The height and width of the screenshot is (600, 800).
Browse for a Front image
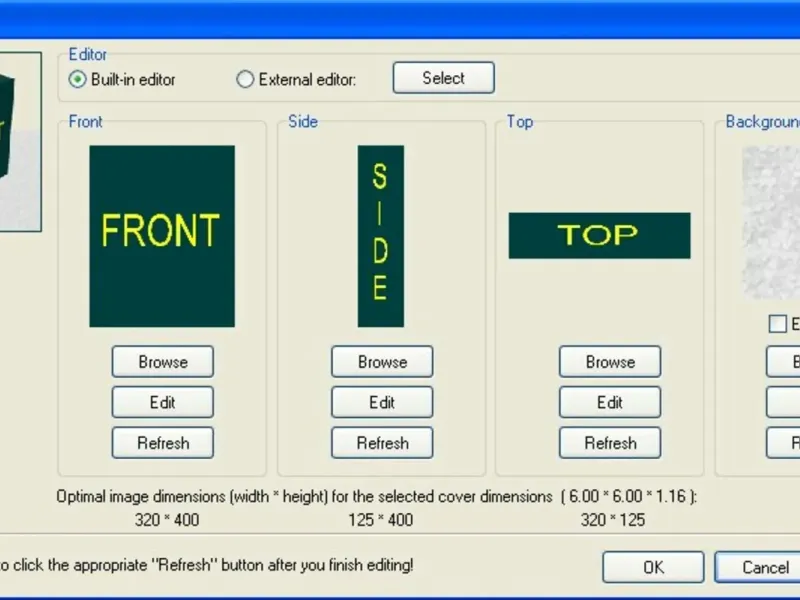click(163, 362)
